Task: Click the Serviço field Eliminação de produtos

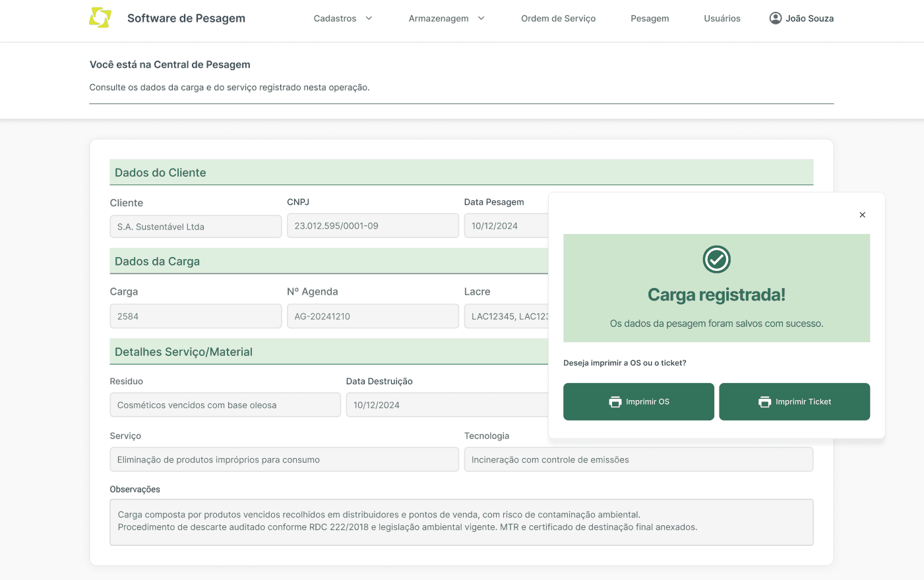Action: tap(284, 459)
